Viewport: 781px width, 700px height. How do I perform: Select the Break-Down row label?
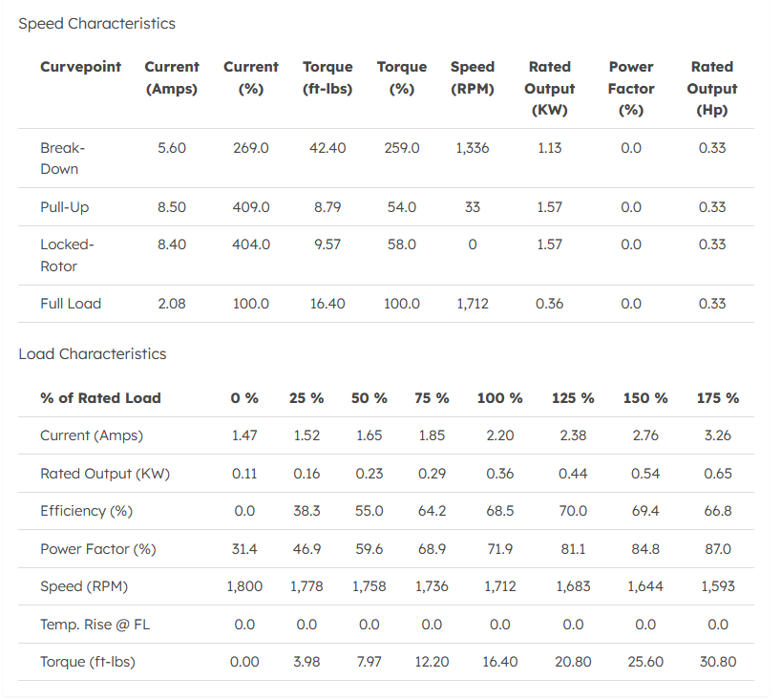pos(62,159)
